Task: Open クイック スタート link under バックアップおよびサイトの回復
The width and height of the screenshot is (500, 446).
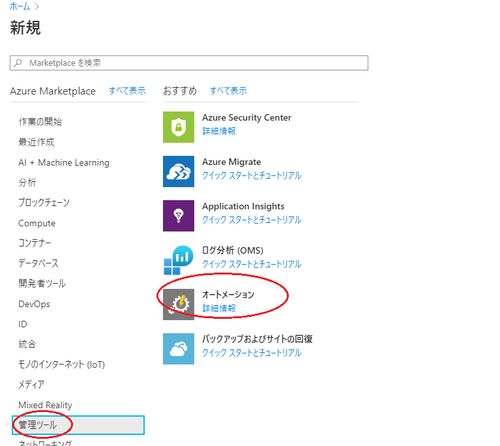Action: (x=252, y=353)
